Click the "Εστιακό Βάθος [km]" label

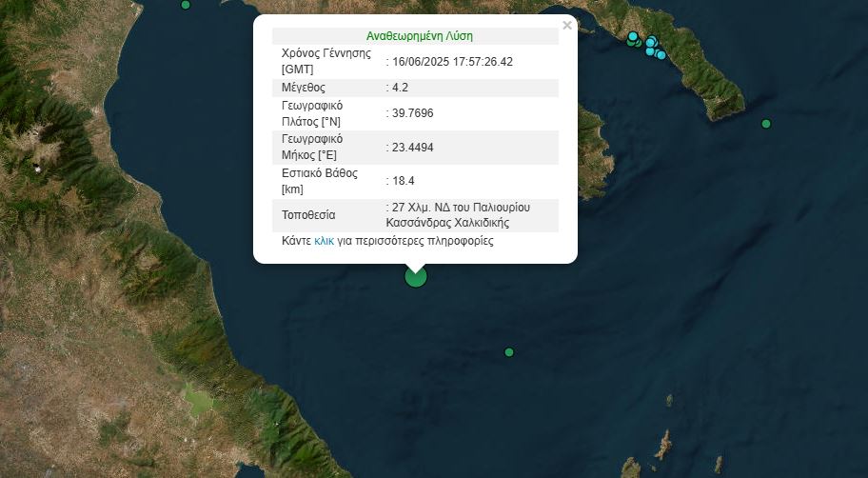point(319,181)
